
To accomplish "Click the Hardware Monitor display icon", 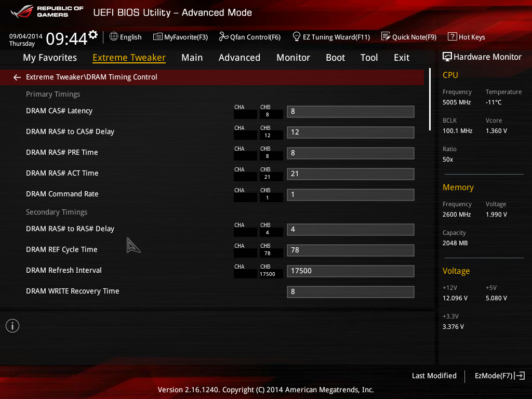I will click(x=447, y=57).
